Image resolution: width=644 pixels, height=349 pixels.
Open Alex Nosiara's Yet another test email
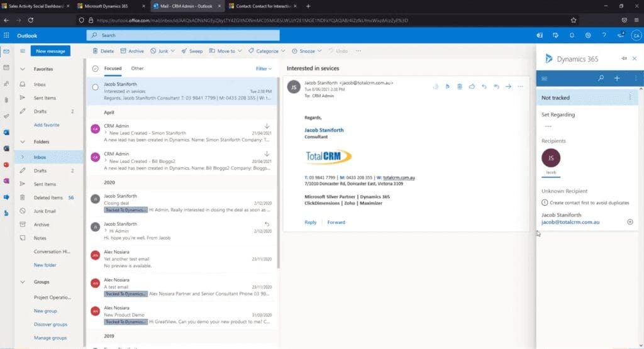(182, 258)
